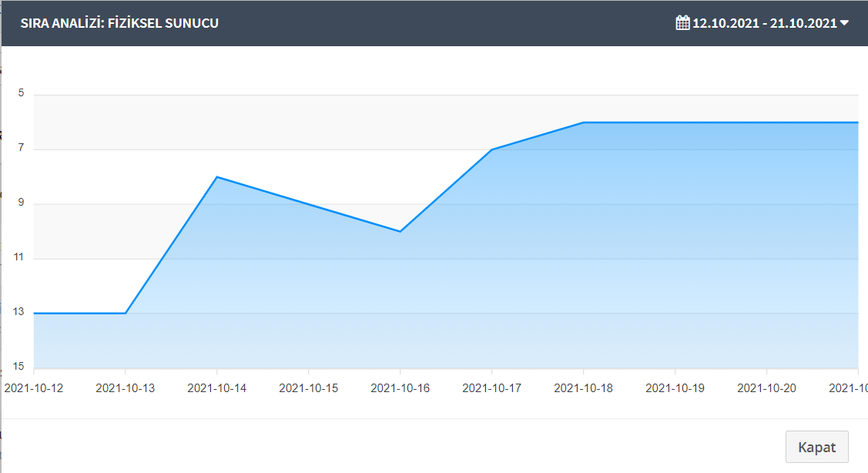Click the x-axis label 2021-10-20
This screenshot has width=868, height=473.
click(x=766, y=388)
